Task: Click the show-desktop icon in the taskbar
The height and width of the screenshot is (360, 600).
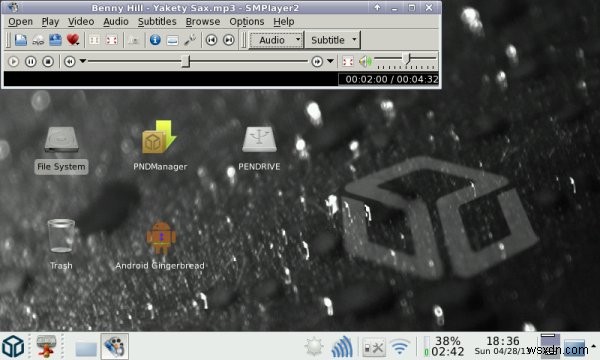Action: point(86,348)
